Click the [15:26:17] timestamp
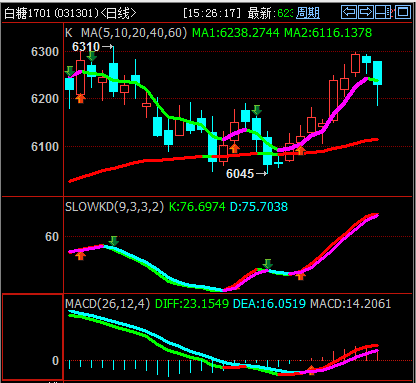416x383 pixels. [212, 13]
